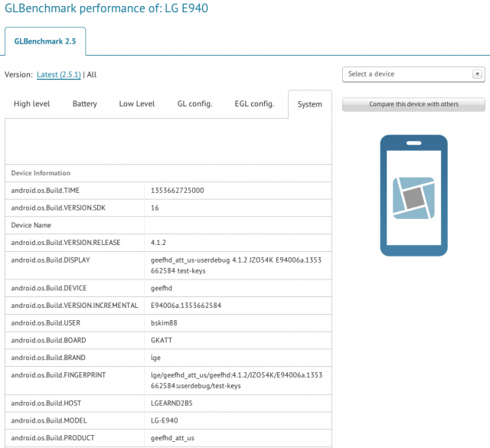The width and height of the screenshot is (490, 448).
Task: Click the android.os.Build.BRAND label
Action: pos(48,358)
